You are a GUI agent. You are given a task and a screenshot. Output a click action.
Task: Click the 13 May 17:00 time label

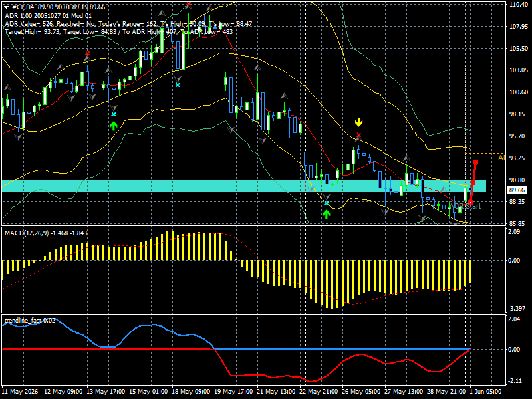[x=106, y=391]
